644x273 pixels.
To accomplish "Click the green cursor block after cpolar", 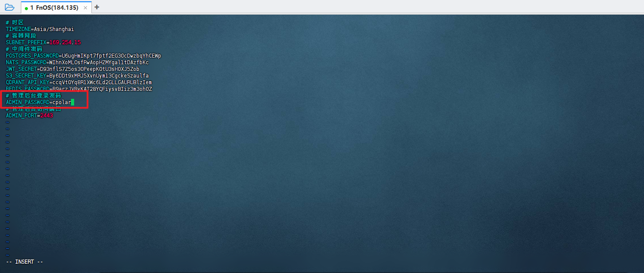I will (72, 102).
